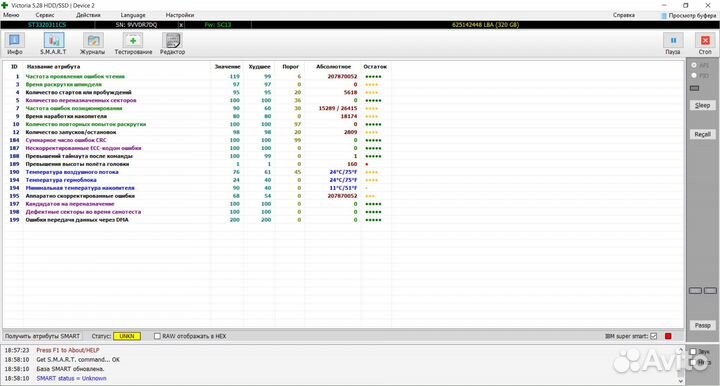720x386 pixels.
Task: Click log line SMART status = Unknown
Action: pyautogui.click(x=71, y=378)
